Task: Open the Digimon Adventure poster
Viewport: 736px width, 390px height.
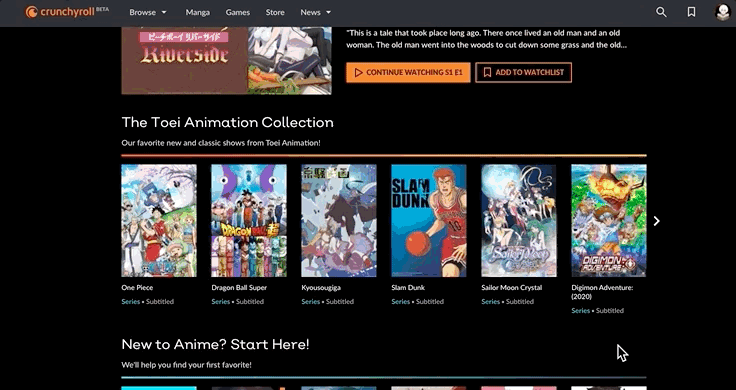Action: coord(609,221)
